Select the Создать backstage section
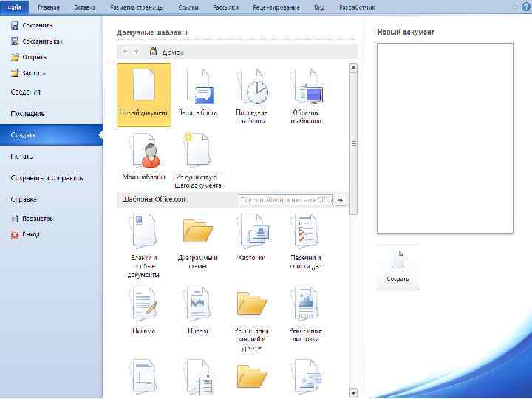 pos(51,134)
